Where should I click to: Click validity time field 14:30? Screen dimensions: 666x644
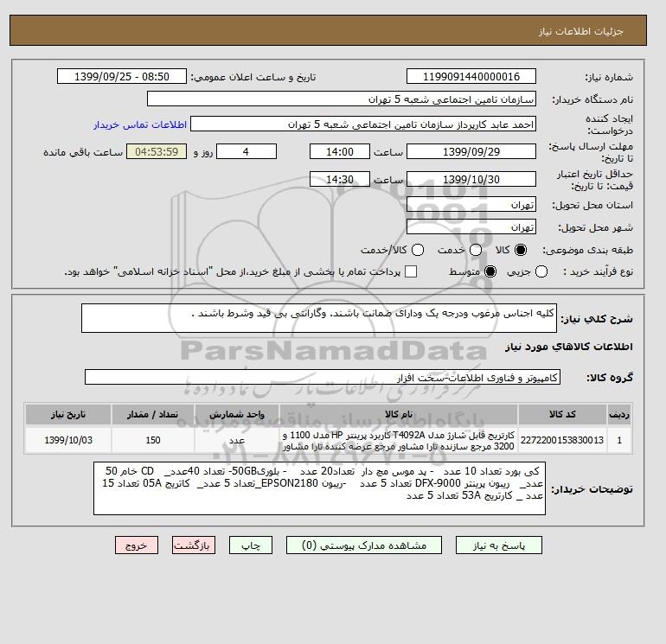[340, 179]
